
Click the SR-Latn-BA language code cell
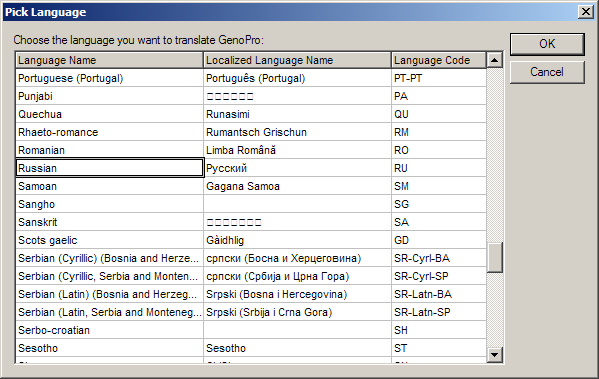point(439,294)
